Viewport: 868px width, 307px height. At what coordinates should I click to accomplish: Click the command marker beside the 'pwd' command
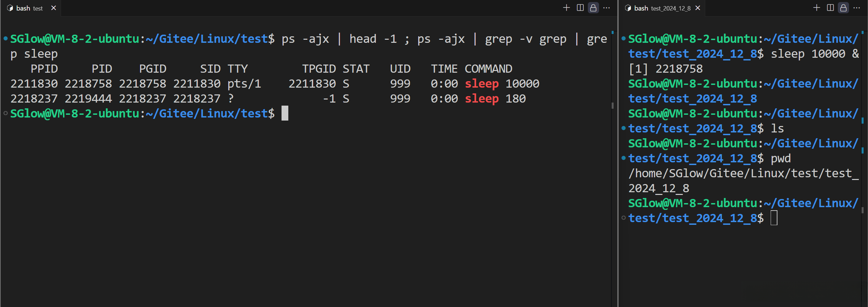pyautogui.click(x=623, y=158)
